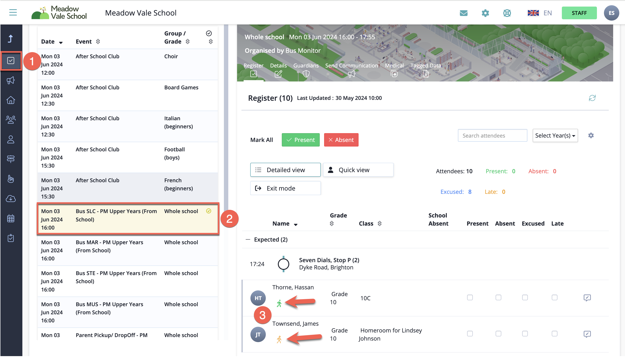
Task: Mark Thorne, Hassan as Late
Action: (x=554, y=297)
